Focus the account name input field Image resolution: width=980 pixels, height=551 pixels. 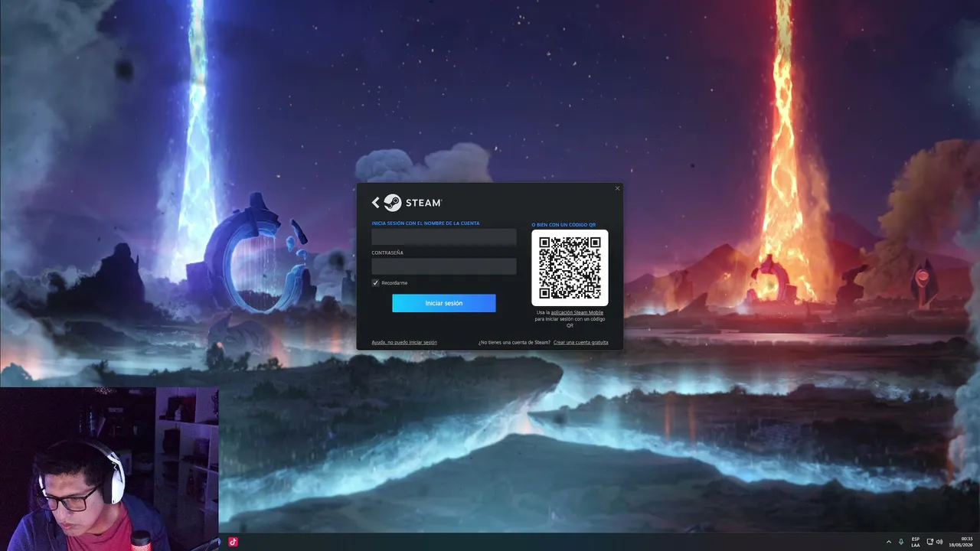(444, 236)
